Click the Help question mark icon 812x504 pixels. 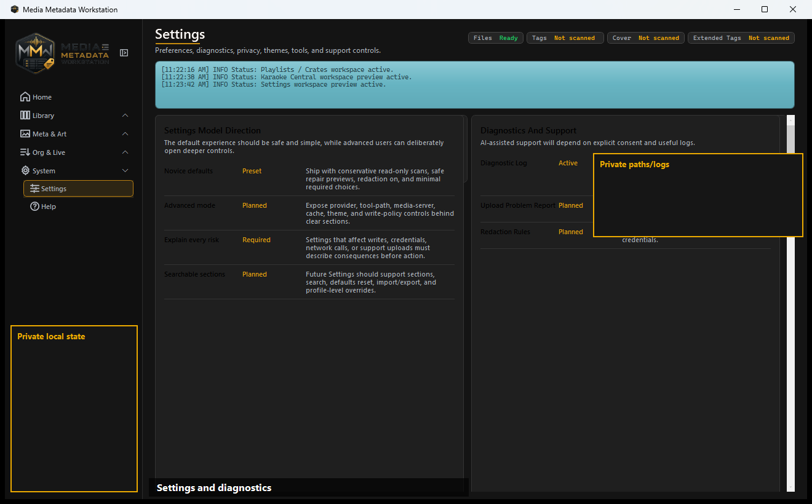coord(34,207)
